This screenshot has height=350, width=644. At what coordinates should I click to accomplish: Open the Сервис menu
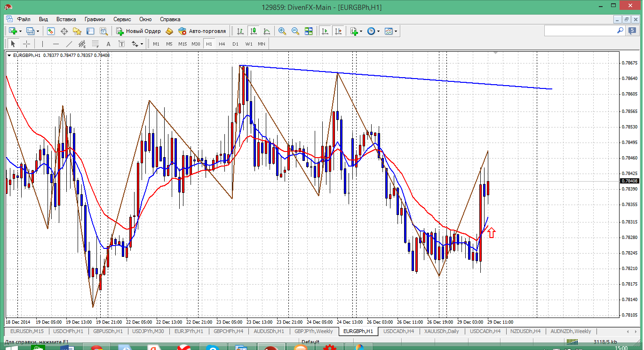click(122, 19)
